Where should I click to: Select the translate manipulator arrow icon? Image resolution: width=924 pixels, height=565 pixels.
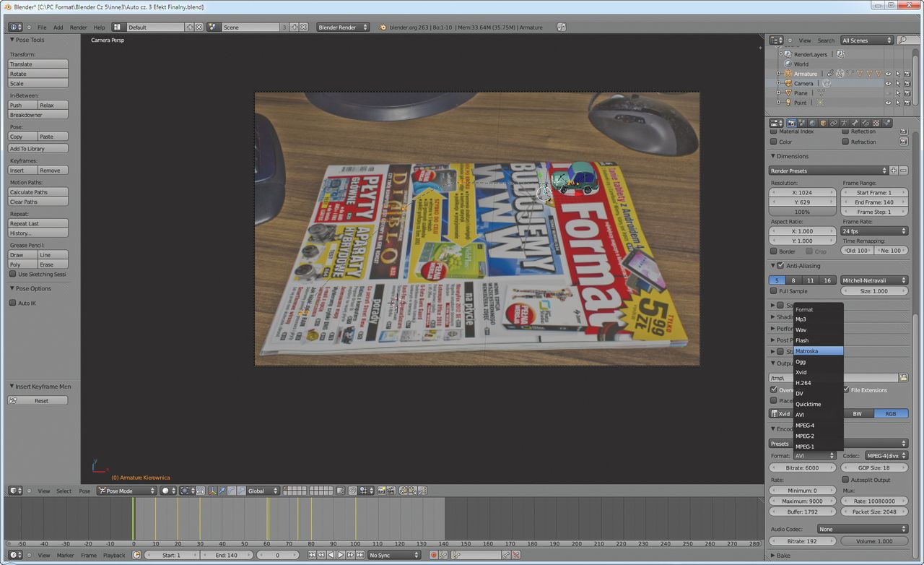click(223, 491)
